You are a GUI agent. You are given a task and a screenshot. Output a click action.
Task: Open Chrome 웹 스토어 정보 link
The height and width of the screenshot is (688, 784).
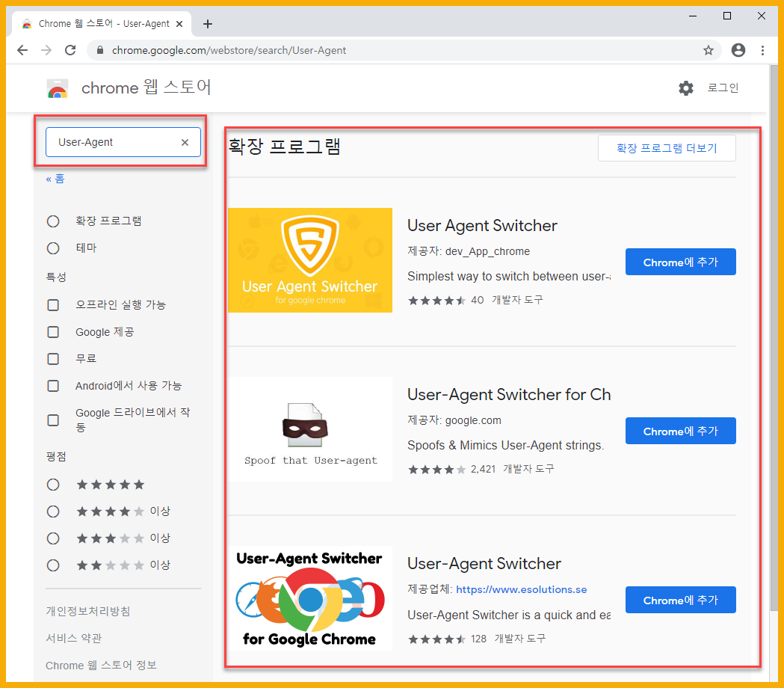[x=101, y=665]
